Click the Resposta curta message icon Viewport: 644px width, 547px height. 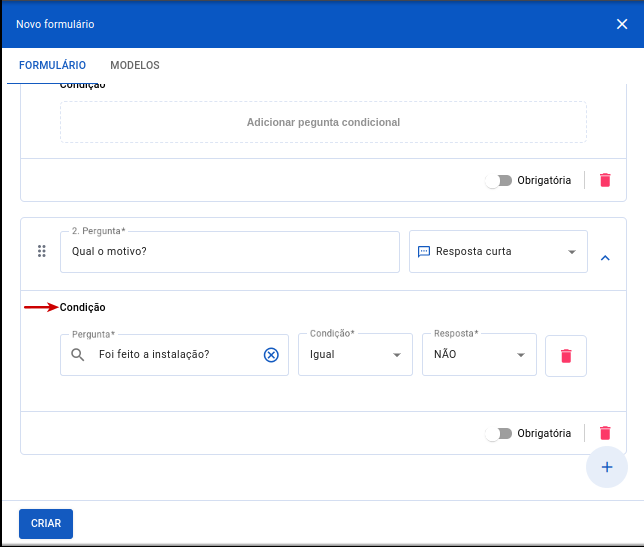click(x=423, y=252)
